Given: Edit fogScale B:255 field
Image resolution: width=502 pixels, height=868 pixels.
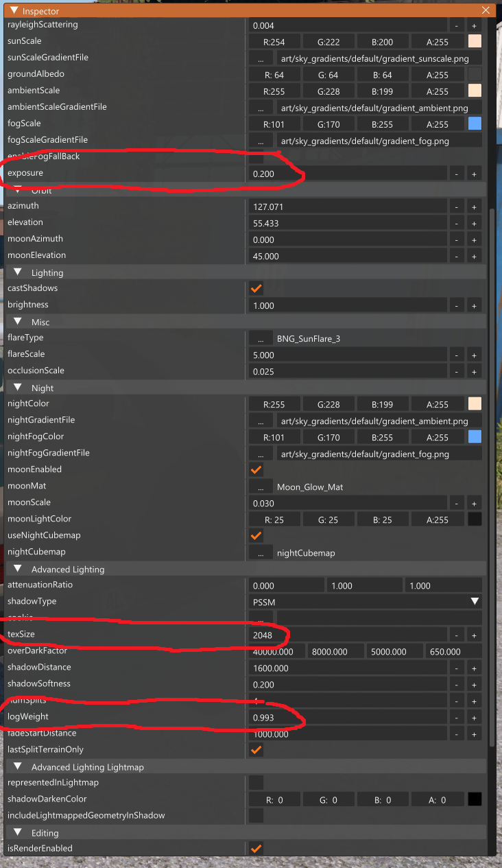Looking at the screenshot, I should point(382,124).
